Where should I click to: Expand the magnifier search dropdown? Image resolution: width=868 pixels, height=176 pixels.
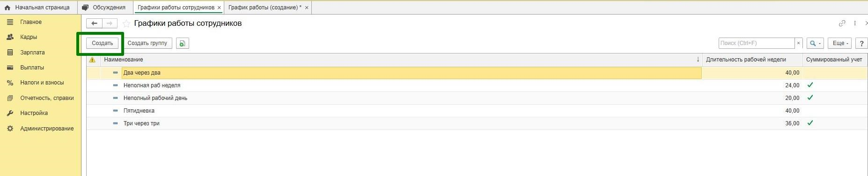pos(815,43)
